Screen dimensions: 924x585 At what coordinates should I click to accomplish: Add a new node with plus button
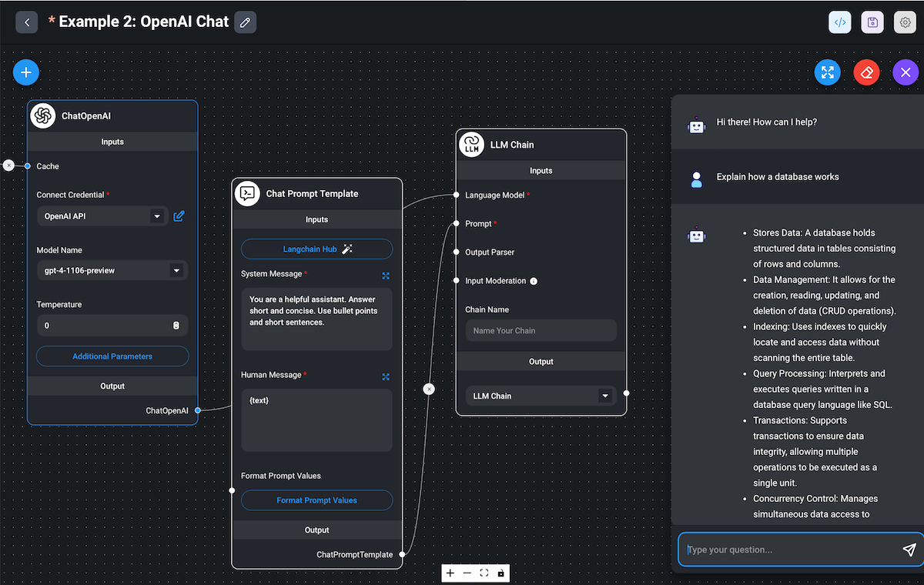click(26, 72)
